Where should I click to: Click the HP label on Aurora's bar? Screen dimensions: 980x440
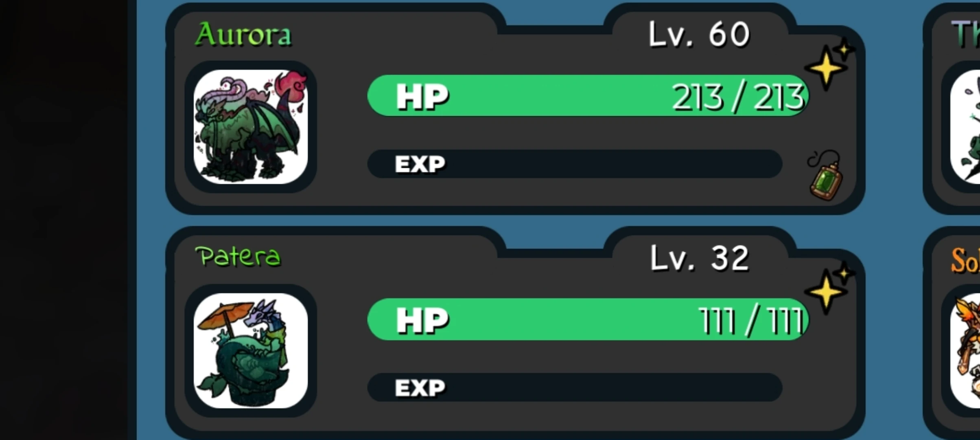pos(422,97)
